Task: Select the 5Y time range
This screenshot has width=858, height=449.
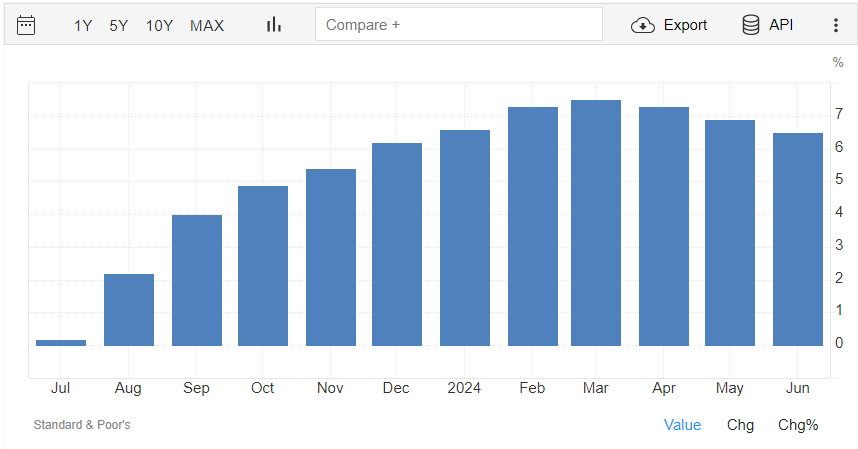Action: coord(118,26)
